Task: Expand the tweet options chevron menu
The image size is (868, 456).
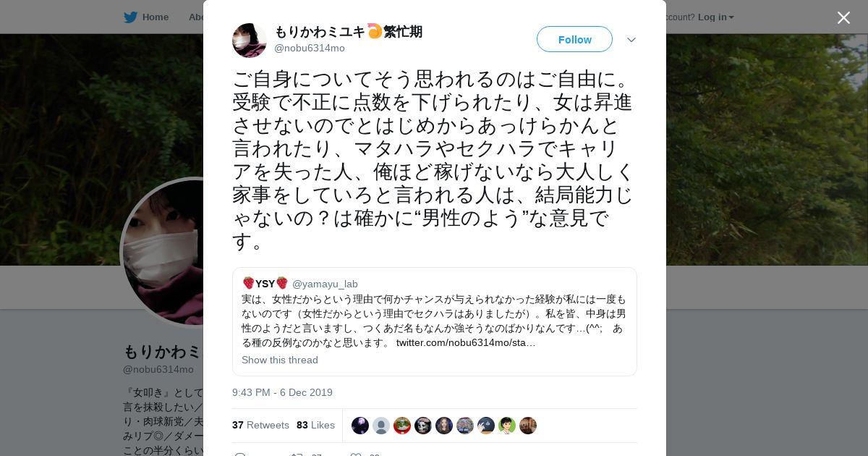Action: [x=631, y=40]
